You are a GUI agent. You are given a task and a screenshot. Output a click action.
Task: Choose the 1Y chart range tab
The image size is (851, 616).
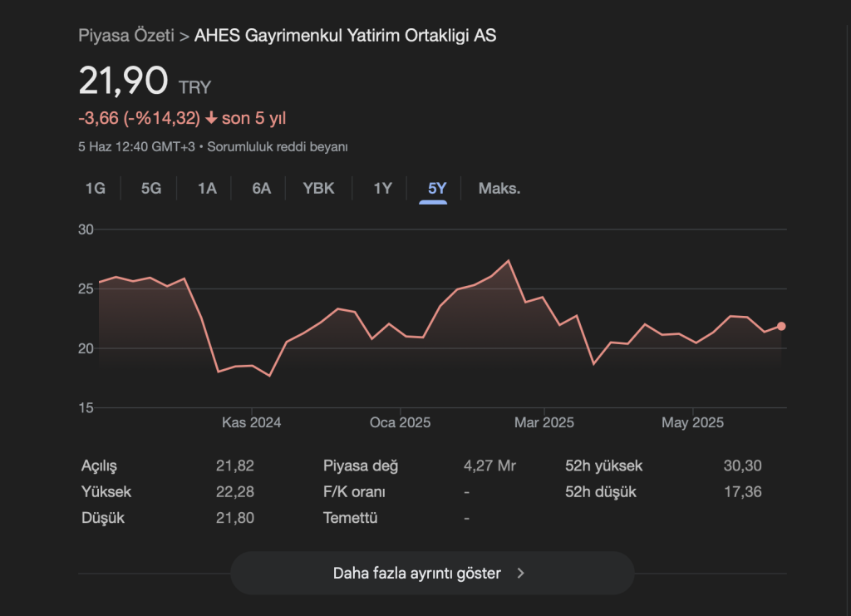coord(382,188)
